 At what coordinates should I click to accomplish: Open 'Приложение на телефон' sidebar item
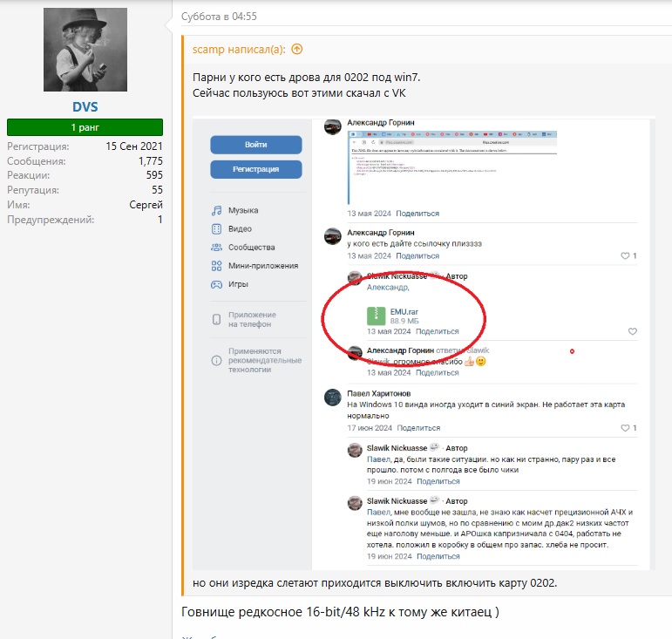252,319
